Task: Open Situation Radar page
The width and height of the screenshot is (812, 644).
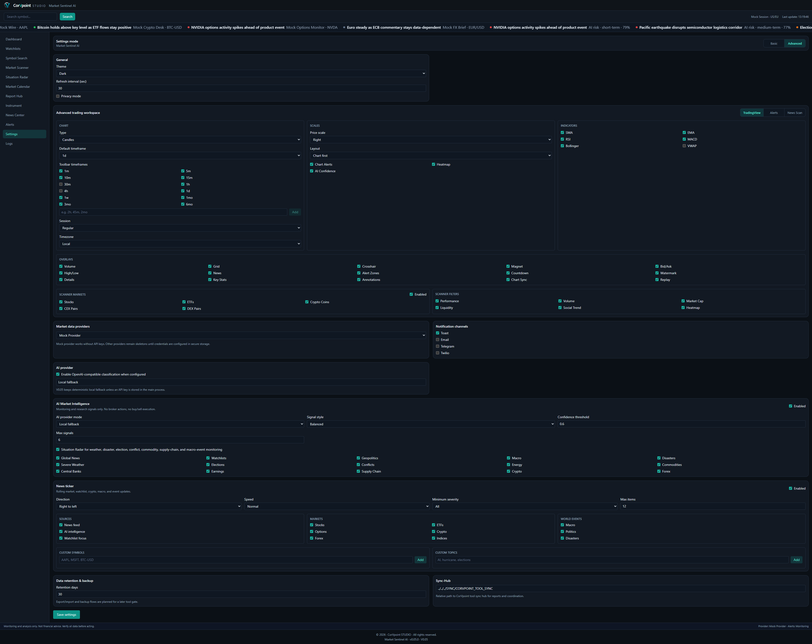Action: (24, 77)
